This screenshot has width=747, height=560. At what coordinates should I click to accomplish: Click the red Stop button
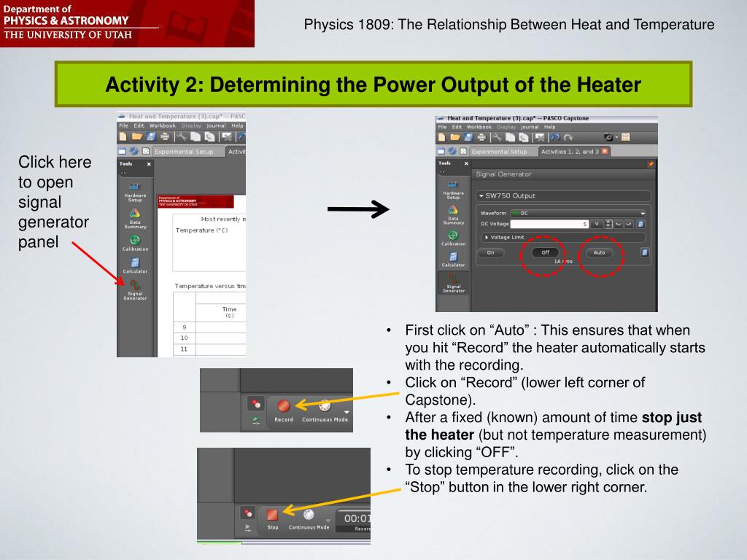pyautogui.click(x=272, y=515)
